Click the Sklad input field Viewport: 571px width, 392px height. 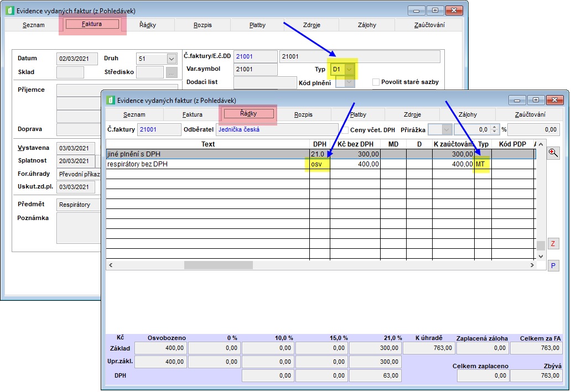click(70, 72)
